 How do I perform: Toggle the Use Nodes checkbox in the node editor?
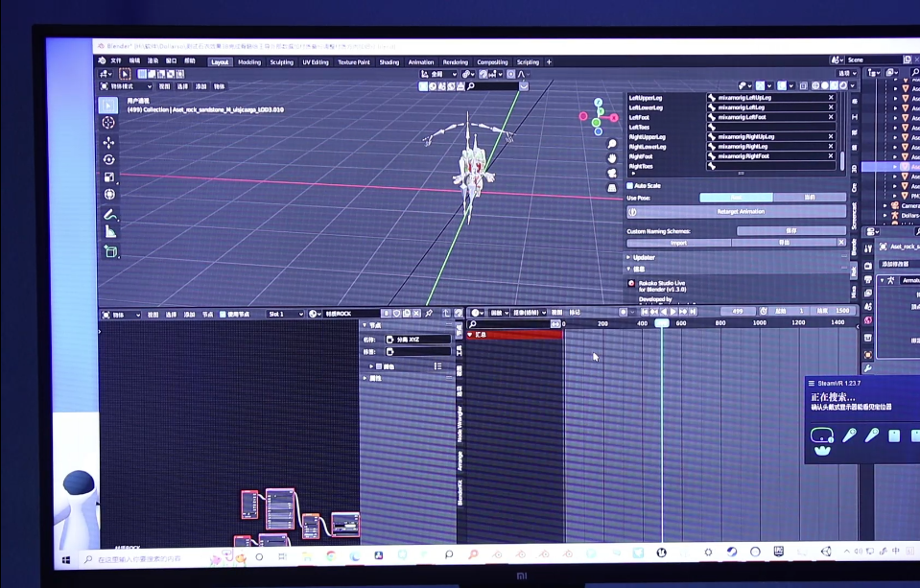coord(224,314)
